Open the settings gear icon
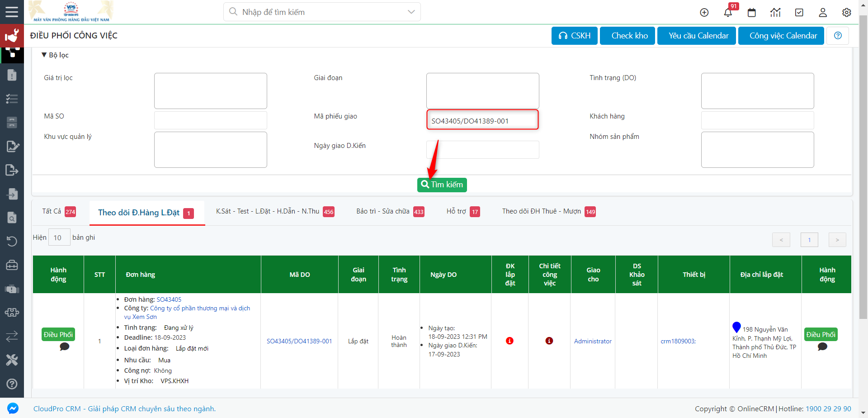This screenshot has width=868, height=418. (x=847, y=13)
